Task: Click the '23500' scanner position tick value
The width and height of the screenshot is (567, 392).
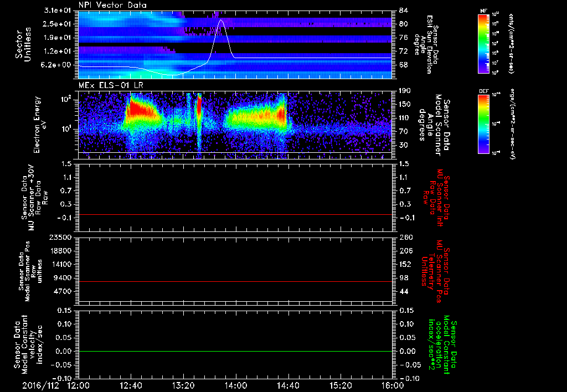Action: 60,238
